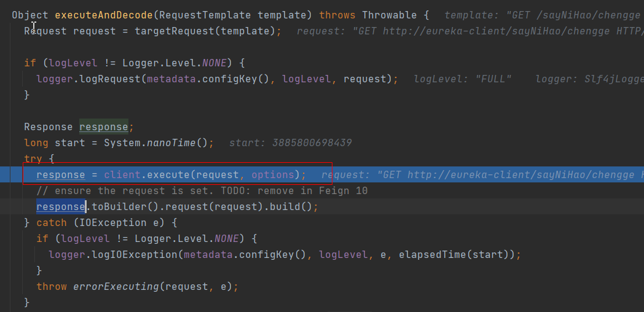Click the nanoTime method call
Image resolution: width=644 pixels, height=312 pixels.
point(171,143)
